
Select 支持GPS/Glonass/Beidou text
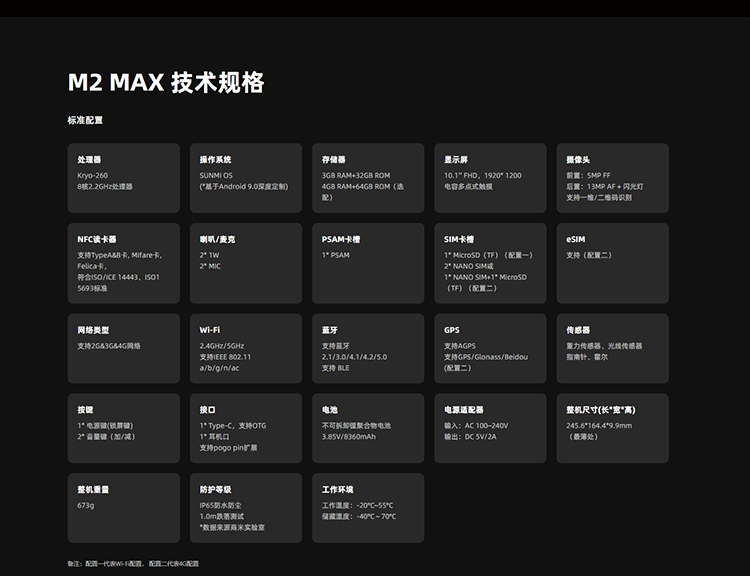[x=486, y=357]
